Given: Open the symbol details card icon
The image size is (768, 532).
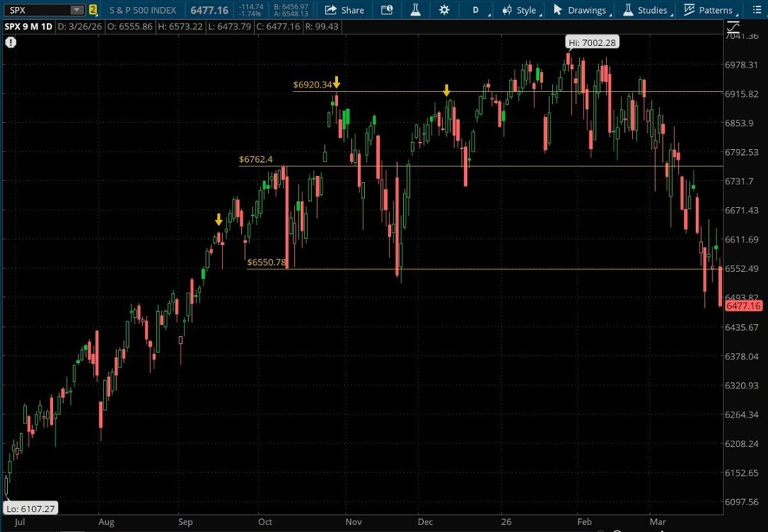Looking at the screenshot, I should pos(386,10).
